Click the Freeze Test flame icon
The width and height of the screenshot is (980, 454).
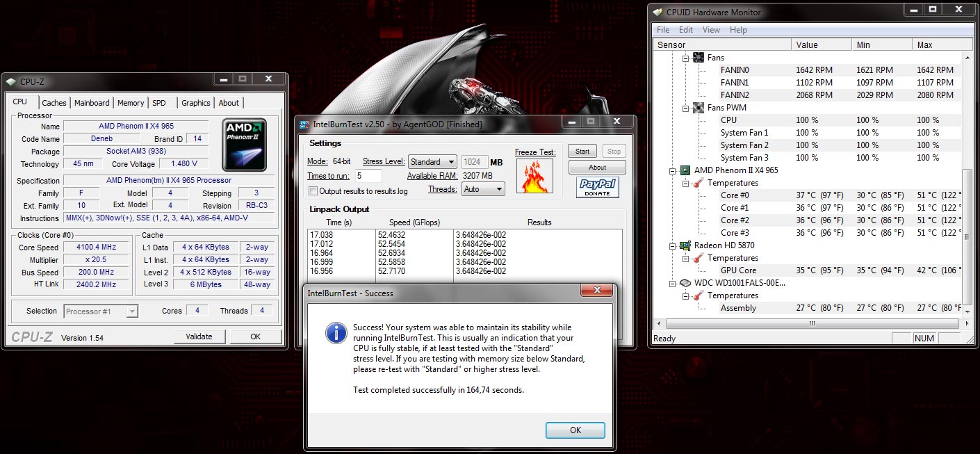[535, 176]
